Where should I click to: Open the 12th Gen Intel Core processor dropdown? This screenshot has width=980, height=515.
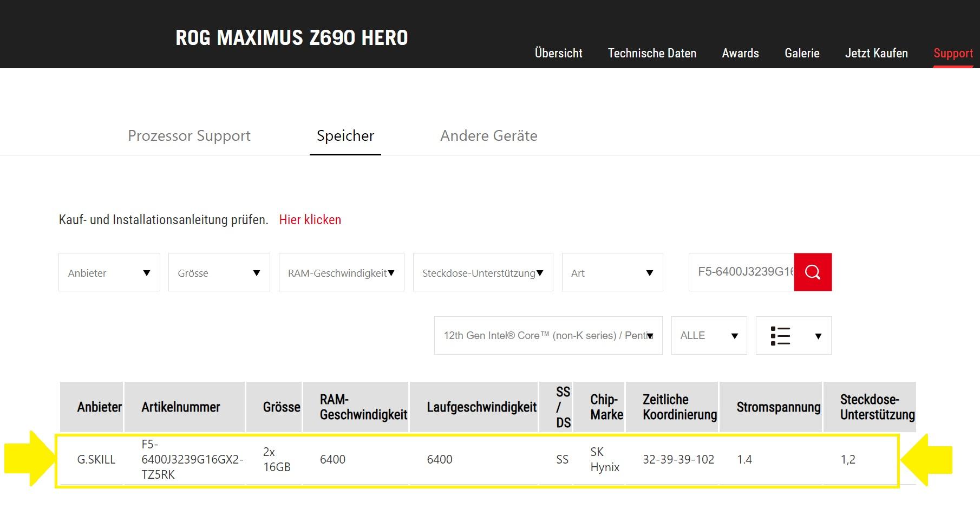[548, 336]
